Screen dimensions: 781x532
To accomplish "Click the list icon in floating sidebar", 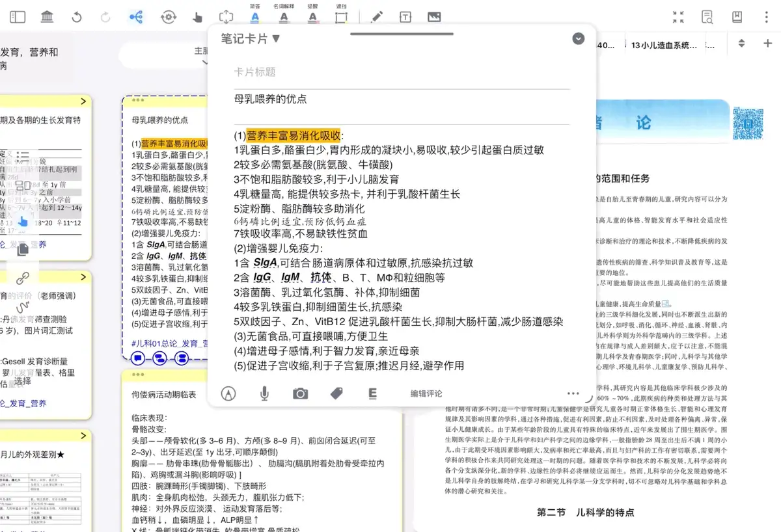I will pos(23,157).
